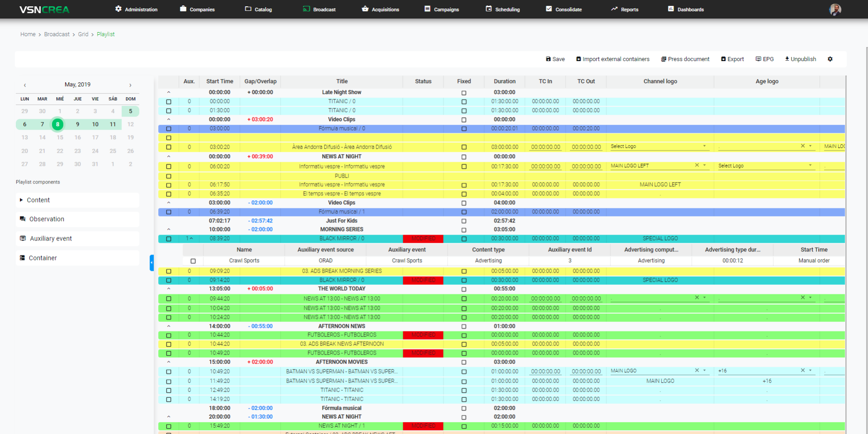Open the Scheduling menu
Image resolution: width=868 pixels, height=434 pixels.
pyautogui.click(x=503, y=9)
